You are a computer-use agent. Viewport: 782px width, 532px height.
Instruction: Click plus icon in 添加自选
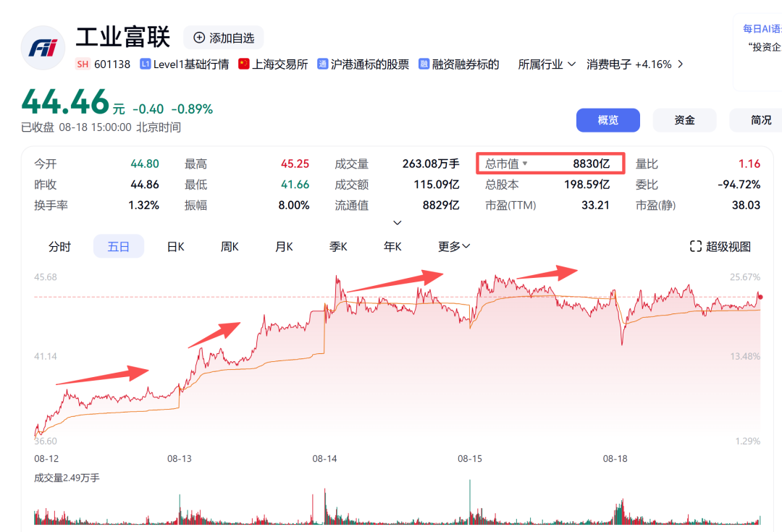[x=199, y=38]
